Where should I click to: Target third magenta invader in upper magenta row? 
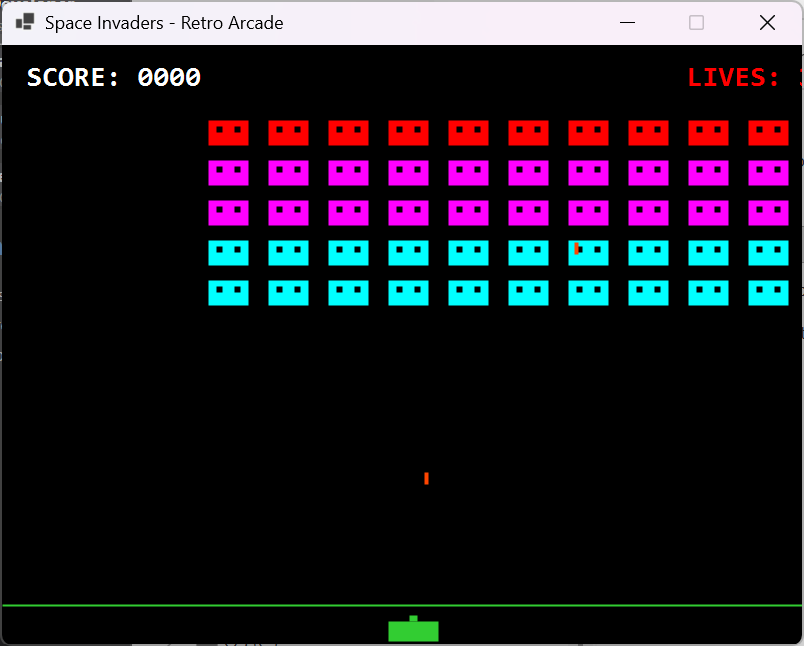[x=349, y=173]
